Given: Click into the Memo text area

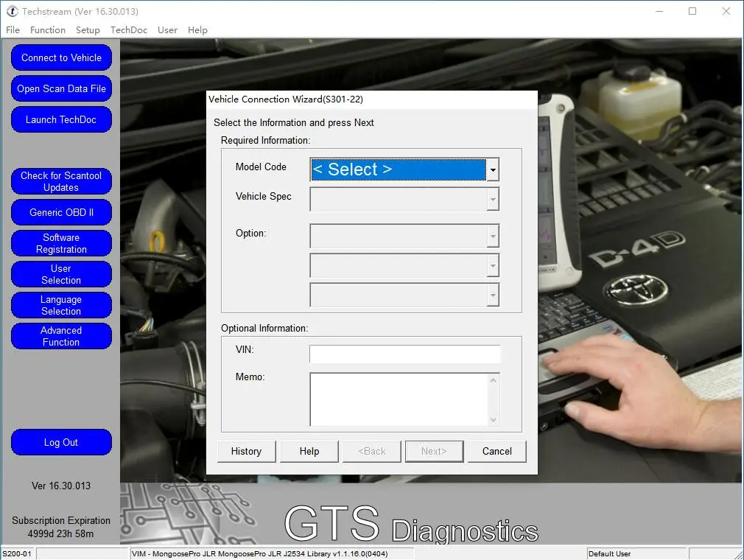Looking at the screenshot, I should coord(399,399).
